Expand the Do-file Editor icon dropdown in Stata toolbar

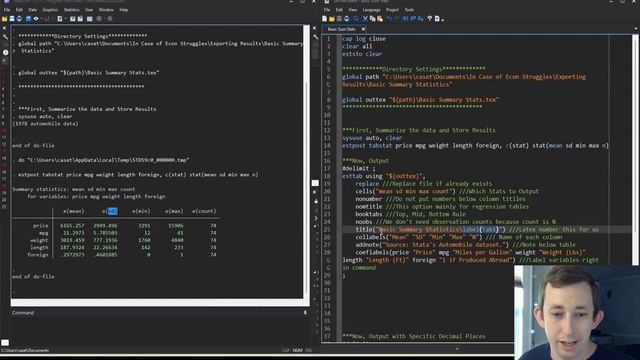(x=65, y=19)
